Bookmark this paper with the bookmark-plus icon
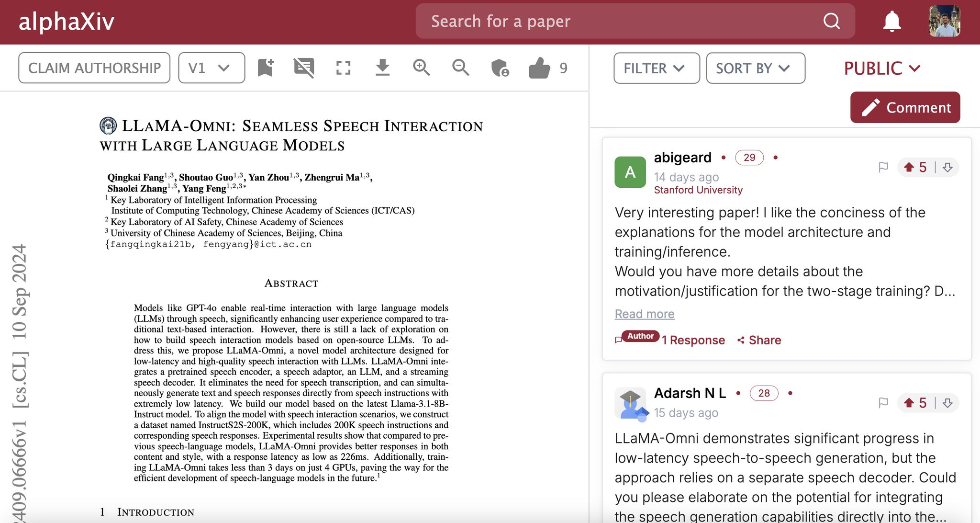 pyautogui.click(x=266, y=68)
